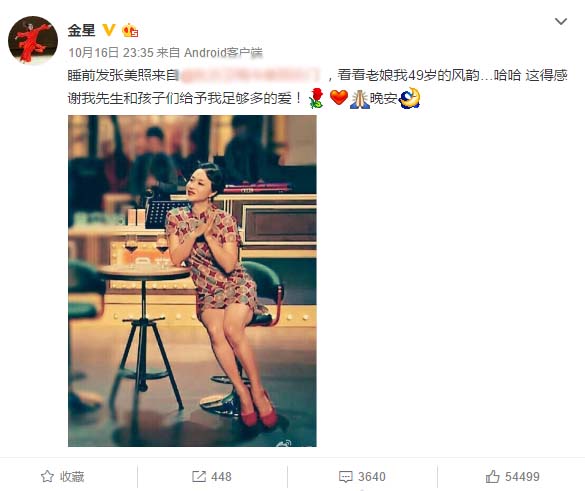The image size is (585, 491).
Task: Open the 10月16日 23:35 timestamp link
Action: tap(111, 53)
